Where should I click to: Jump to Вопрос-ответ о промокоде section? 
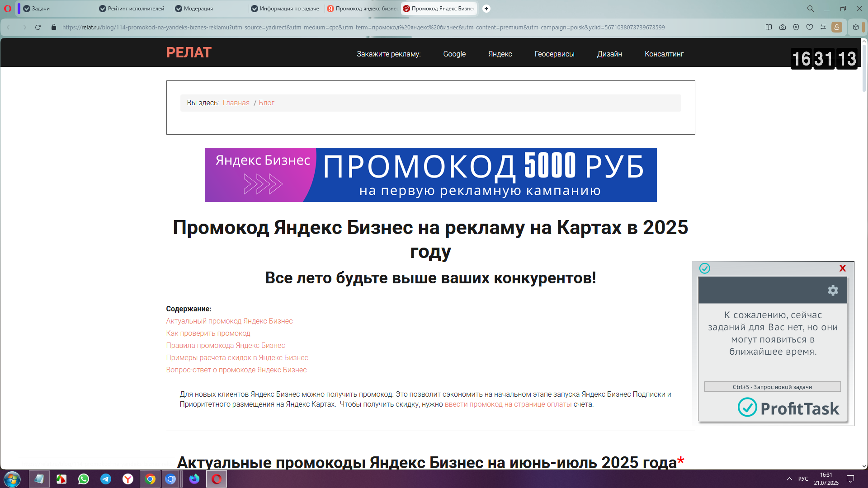pos(236,370)
